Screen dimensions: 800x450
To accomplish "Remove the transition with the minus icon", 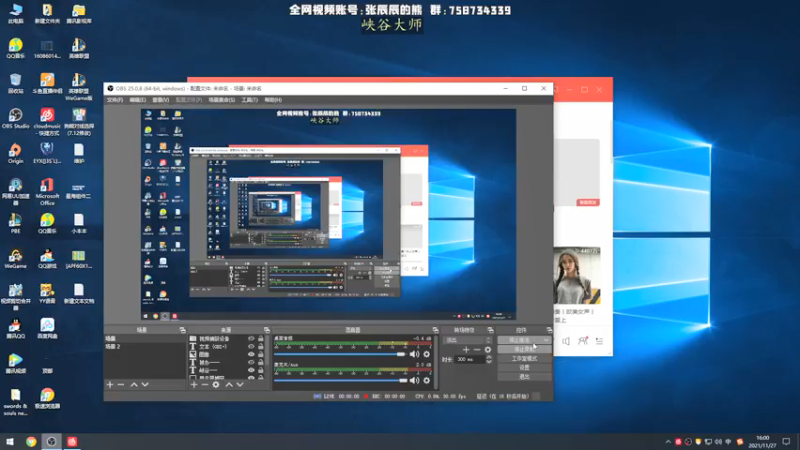I will pyautogui.click(x=477, y=350).
